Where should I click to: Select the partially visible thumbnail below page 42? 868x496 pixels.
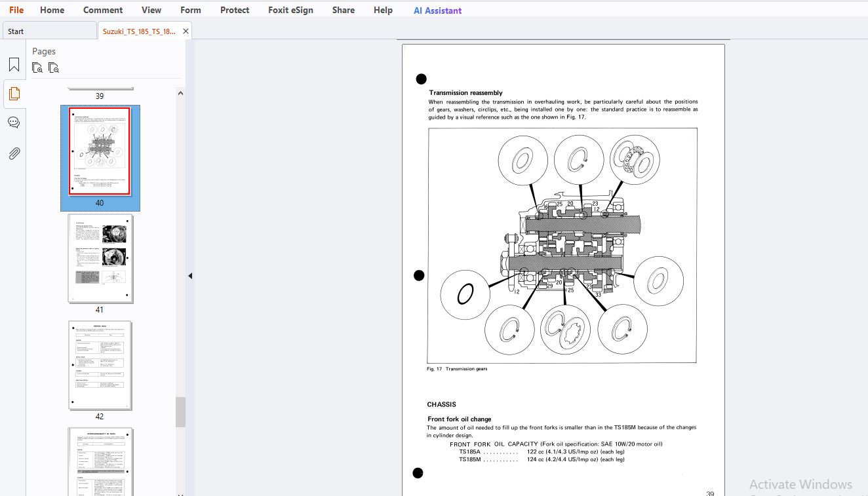pos(100,462)
